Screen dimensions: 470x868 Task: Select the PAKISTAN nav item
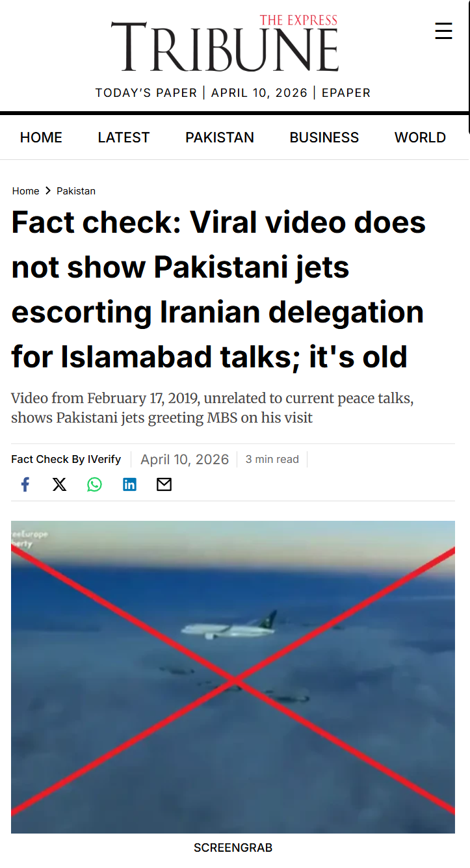(220, 137)
